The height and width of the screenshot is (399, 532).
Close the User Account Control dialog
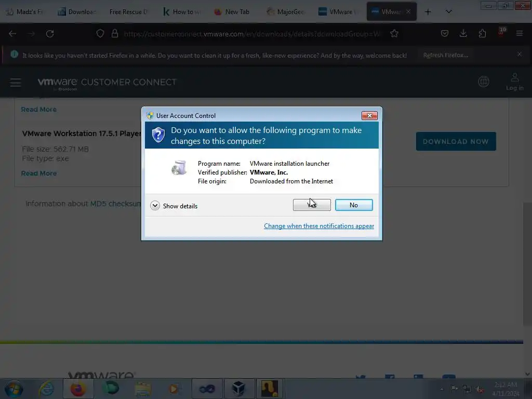(x=369, y=116)
